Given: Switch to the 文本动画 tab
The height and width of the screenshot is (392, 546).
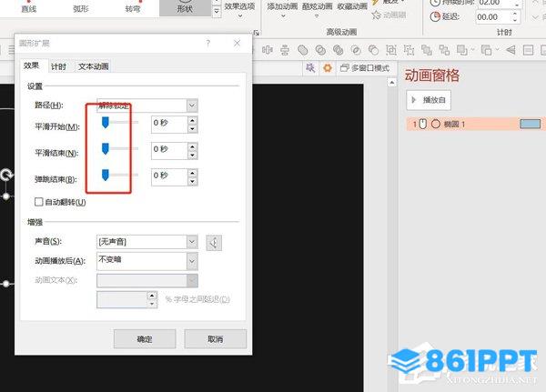Looking at the screenshot, I should 94,66.
